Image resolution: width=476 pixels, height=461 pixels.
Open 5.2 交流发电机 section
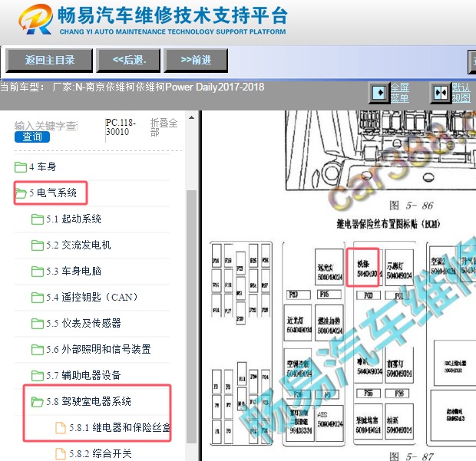pyautogui.click(x=78, y=245)
